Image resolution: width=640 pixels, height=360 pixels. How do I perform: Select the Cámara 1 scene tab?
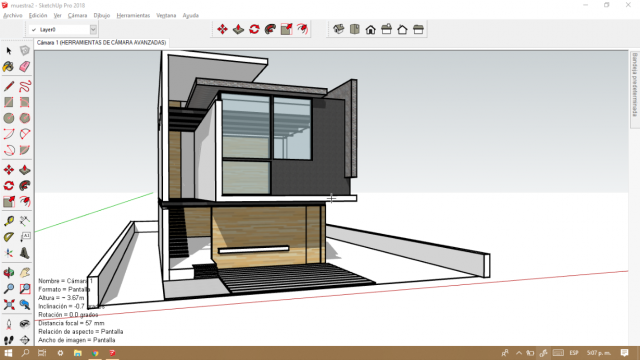tap(101, 42)
